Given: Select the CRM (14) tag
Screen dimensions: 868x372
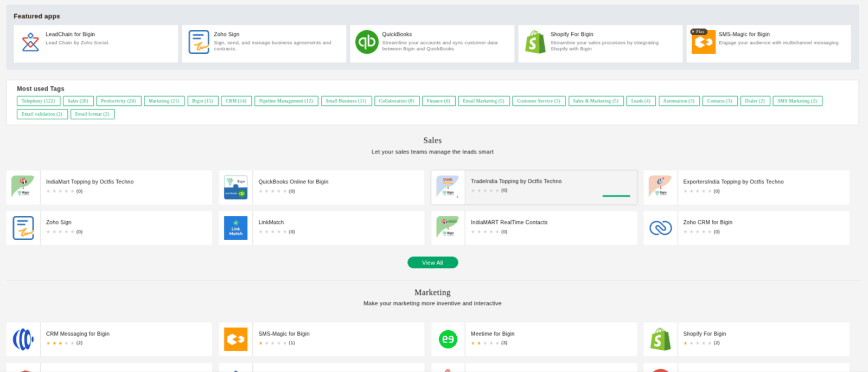Looking at the screenshot, I should tap(236, 101).
